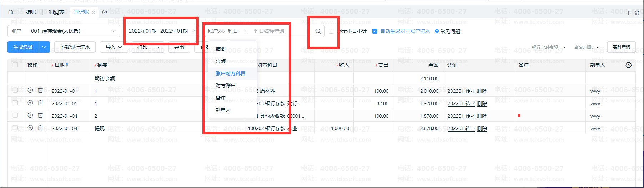Screen dimensions: 644x188
Task: Click the 科目名称查询 search field
Action: [278, 31]
